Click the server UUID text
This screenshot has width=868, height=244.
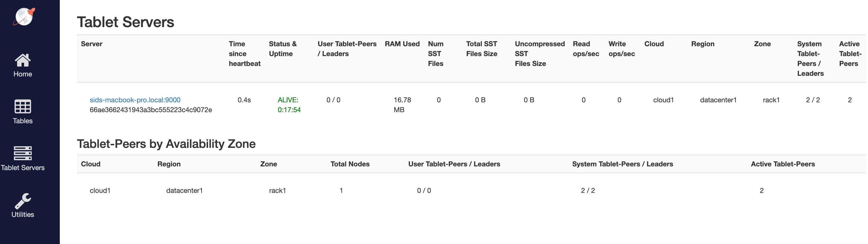(151, 110)
